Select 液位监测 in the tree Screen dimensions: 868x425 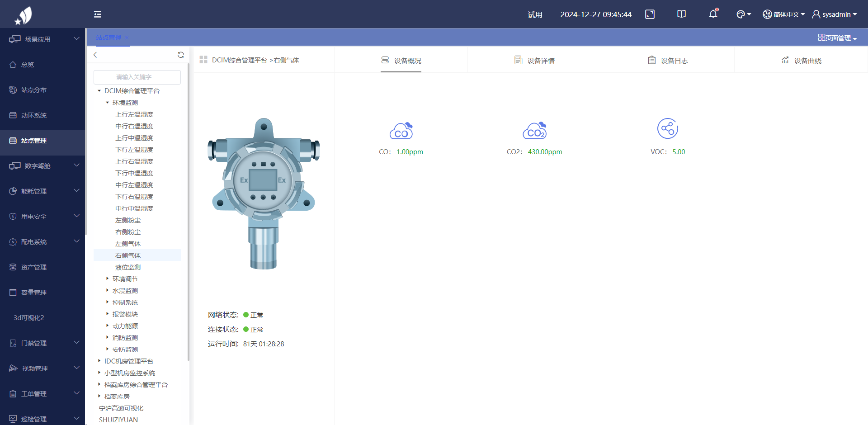pos(128,267)
